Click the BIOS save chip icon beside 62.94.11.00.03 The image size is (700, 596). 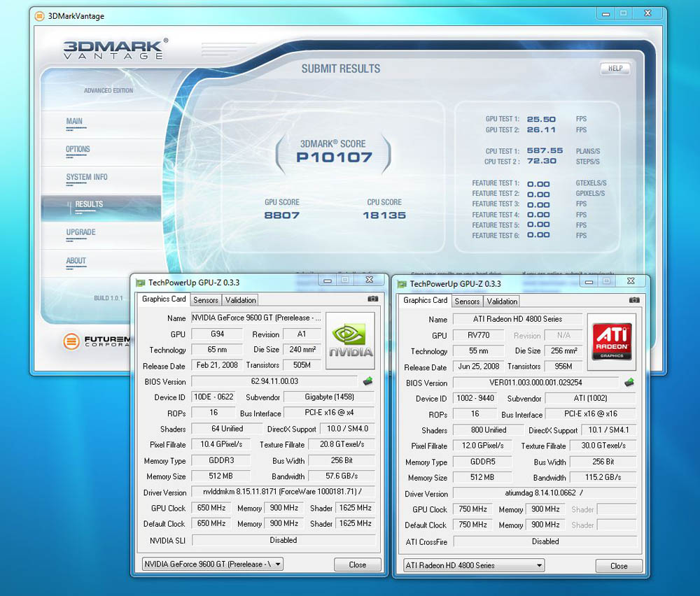tap(368, 381)
